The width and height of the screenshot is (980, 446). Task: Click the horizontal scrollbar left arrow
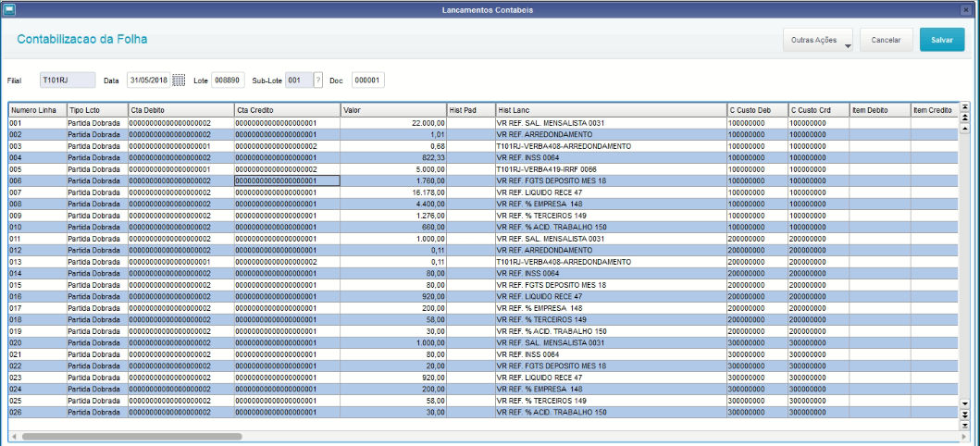coord(14,436)
